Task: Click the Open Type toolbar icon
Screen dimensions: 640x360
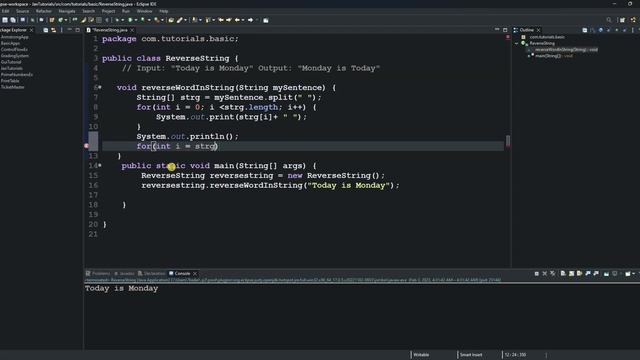Action: (171, 20)
